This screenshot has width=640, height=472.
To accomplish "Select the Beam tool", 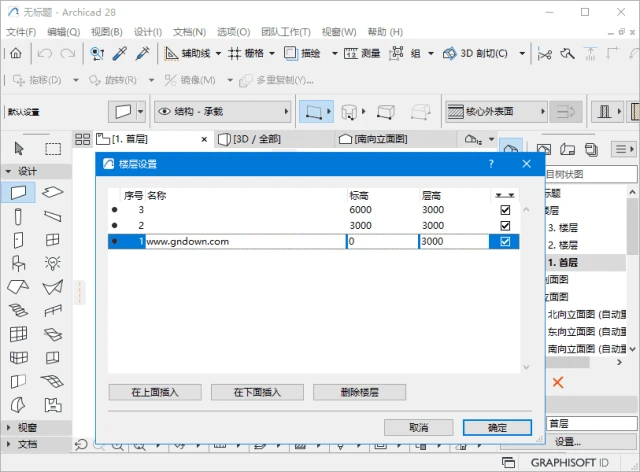I will point(53,216).
